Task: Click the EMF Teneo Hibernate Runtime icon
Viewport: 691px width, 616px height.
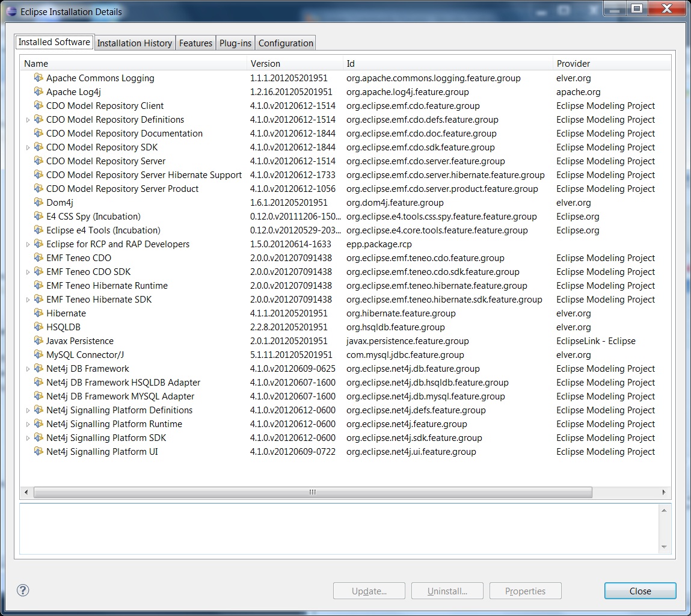Action: coord(38,285)
